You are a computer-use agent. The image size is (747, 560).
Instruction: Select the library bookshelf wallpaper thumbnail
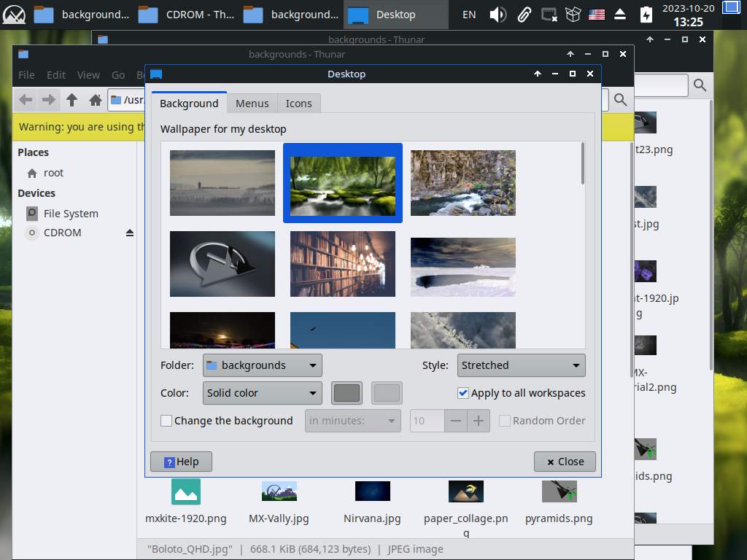[343, 264]
